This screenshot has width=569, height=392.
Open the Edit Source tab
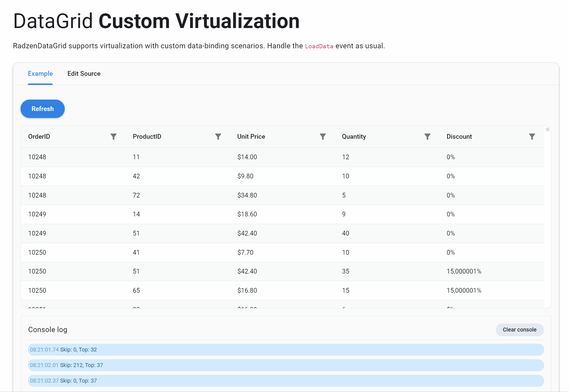tap(84, 74)
